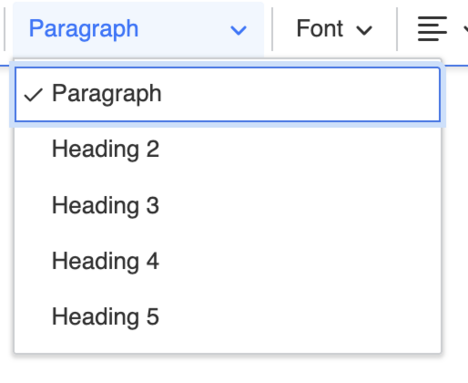Click the blue Paragraph toolbar label
The width and height of the screenshot is (468, 383).
(84, 29)
